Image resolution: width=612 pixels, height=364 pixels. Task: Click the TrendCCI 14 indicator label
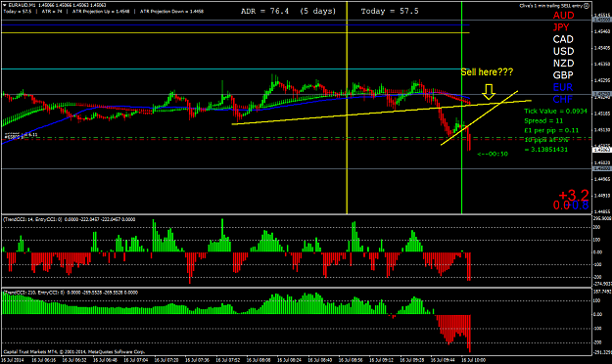[70, 219]
